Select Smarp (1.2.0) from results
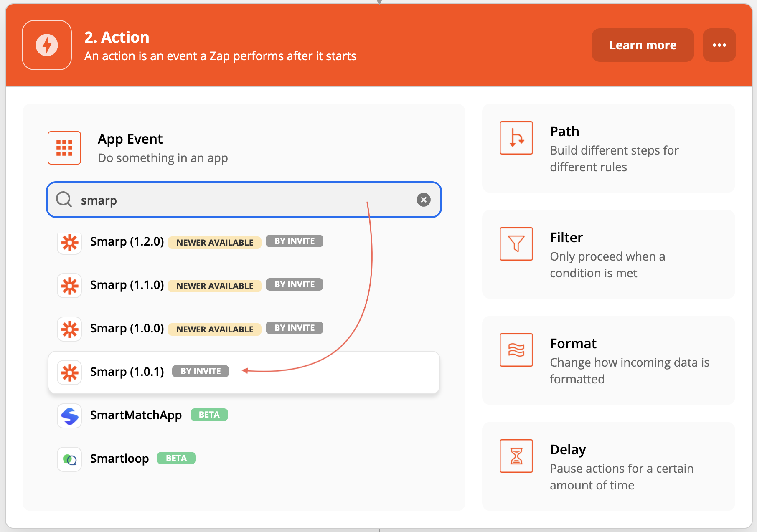This screenshot has width=757, height=532. pos(244,242)
